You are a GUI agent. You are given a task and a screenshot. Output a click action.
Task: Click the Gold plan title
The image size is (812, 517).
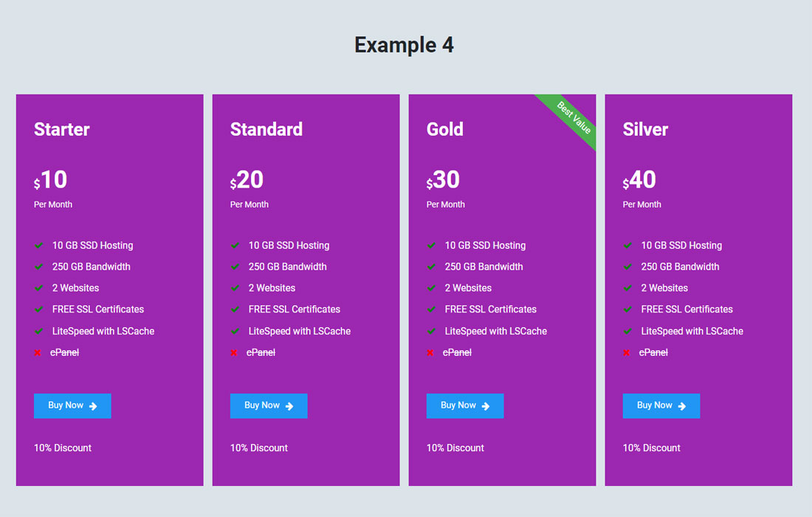tap(445, 129)
